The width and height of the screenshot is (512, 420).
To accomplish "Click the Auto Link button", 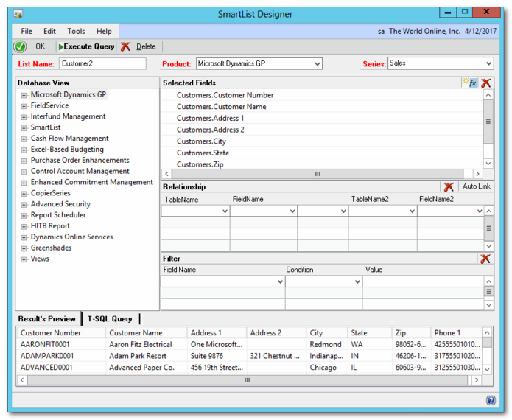I will point(477,186).
